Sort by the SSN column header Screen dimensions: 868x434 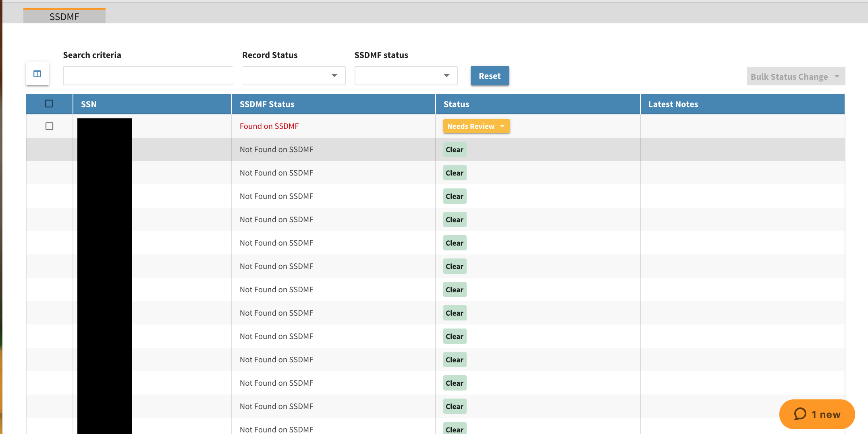(x=89, y=104)
